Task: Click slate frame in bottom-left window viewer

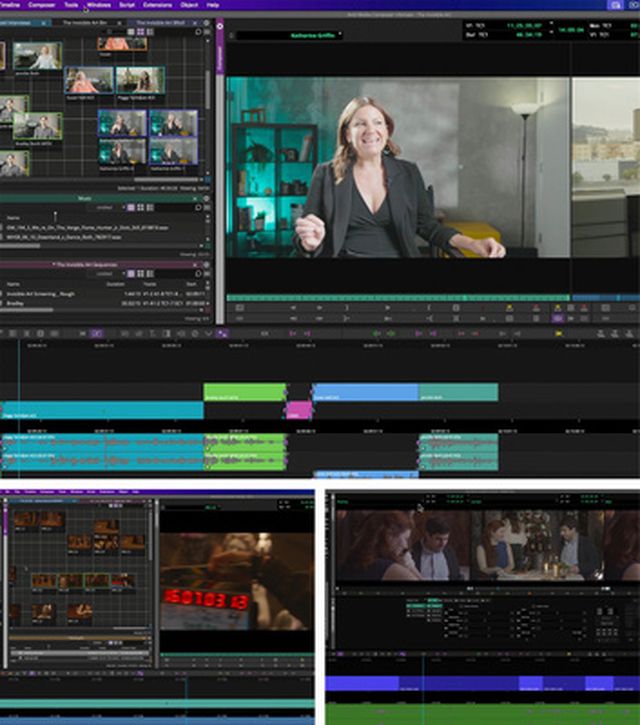Action: (236, 582)
